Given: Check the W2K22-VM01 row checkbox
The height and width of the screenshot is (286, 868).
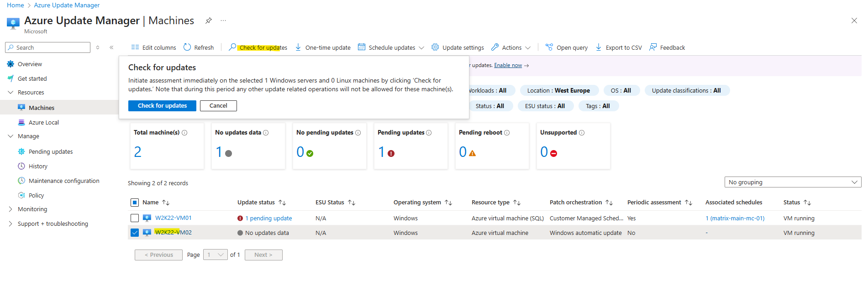Looking at the screenshot, I should coord(135,218).
